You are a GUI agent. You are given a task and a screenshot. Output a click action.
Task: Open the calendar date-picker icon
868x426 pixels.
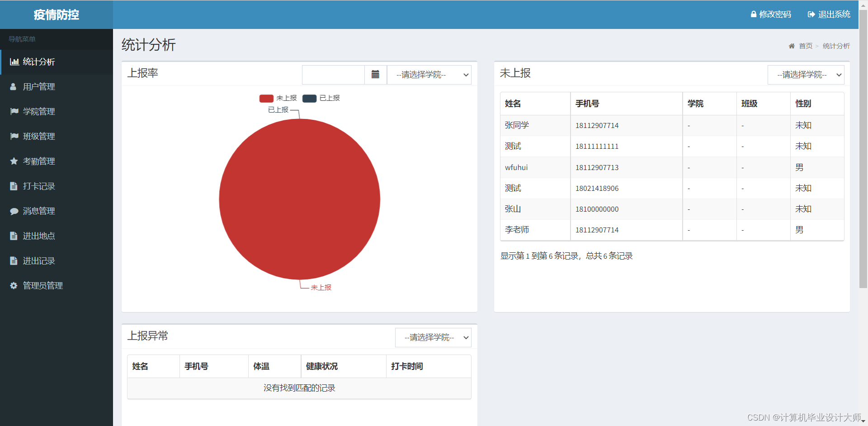pos(375,74)
